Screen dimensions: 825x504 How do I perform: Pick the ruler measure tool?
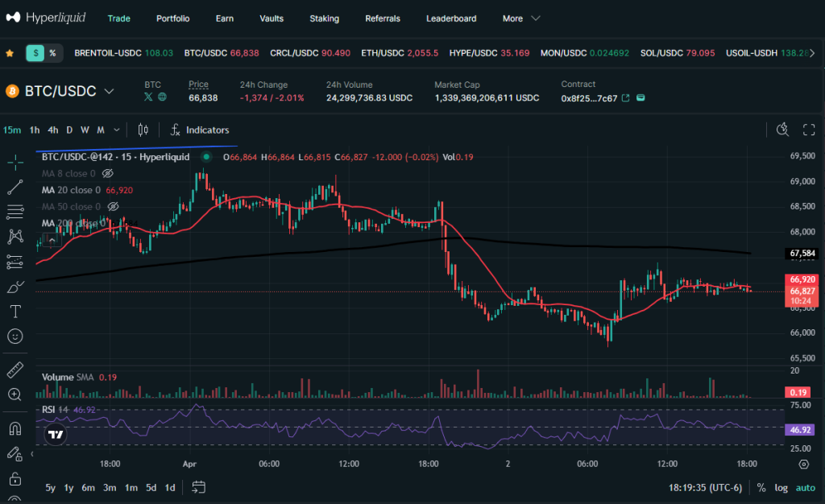15,370
